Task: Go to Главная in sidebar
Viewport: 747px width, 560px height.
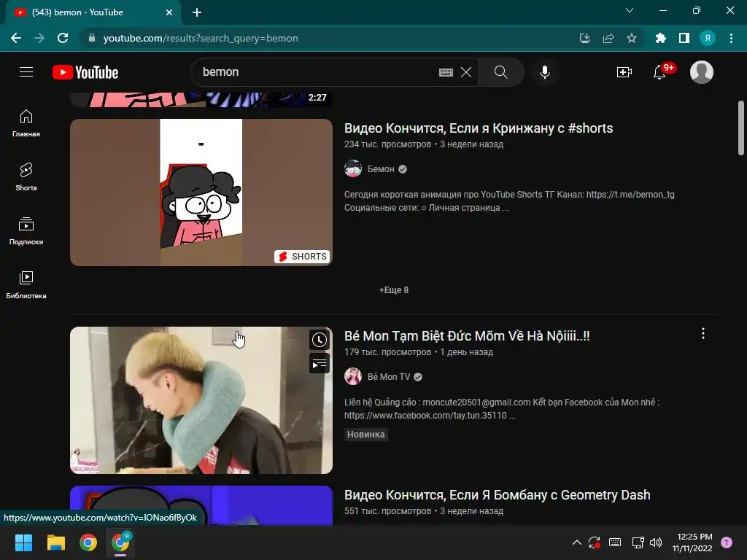Action: [26, 123]
